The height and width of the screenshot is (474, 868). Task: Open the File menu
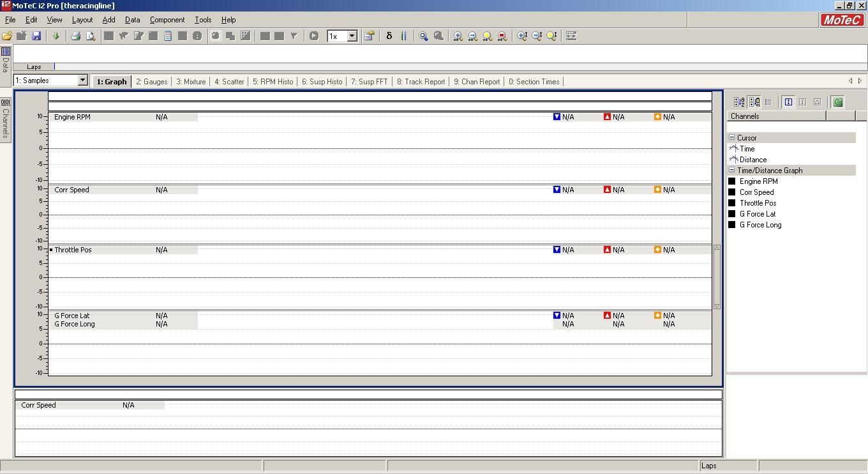(x=10, y=20)
